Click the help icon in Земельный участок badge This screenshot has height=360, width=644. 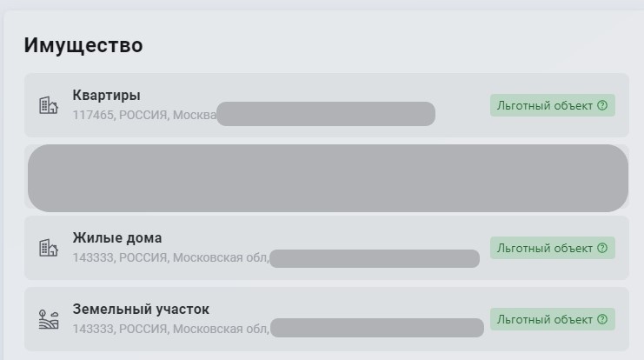602,319
